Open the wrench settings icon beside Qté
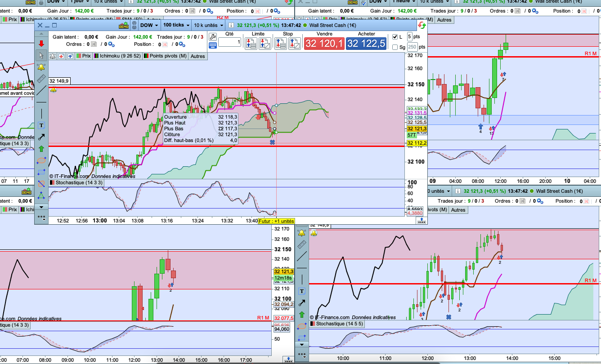This screenshot has width=601, height=364. pos(213,36)
